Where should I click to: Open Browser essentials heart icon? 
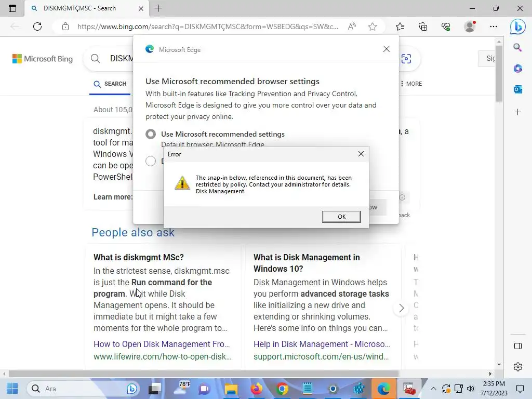coord(446,26)
